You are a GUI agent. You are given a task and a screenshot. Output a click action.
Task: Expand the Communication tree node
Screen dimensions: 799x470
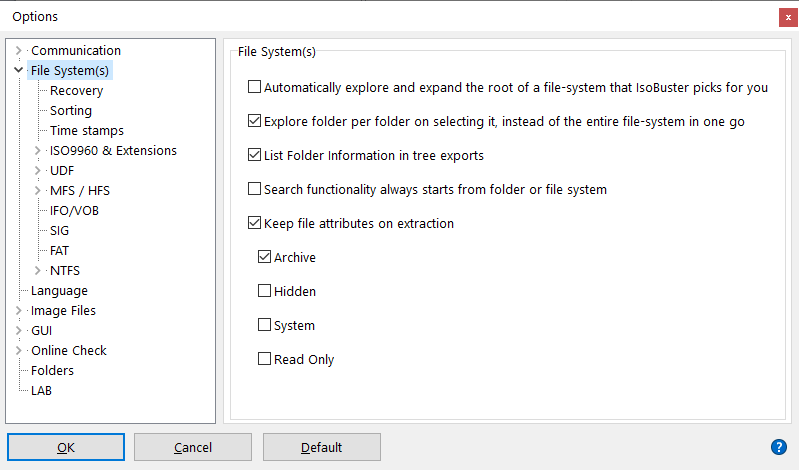point(18,50)
